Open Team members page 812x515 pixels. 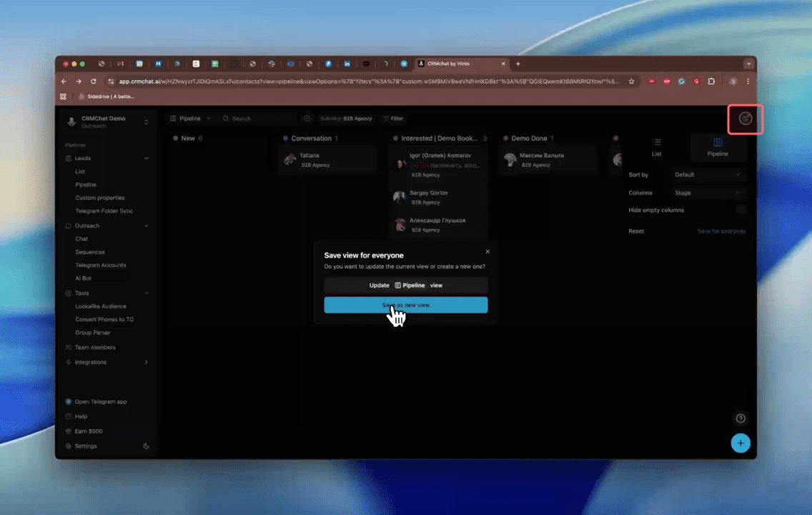pos(95,348)
